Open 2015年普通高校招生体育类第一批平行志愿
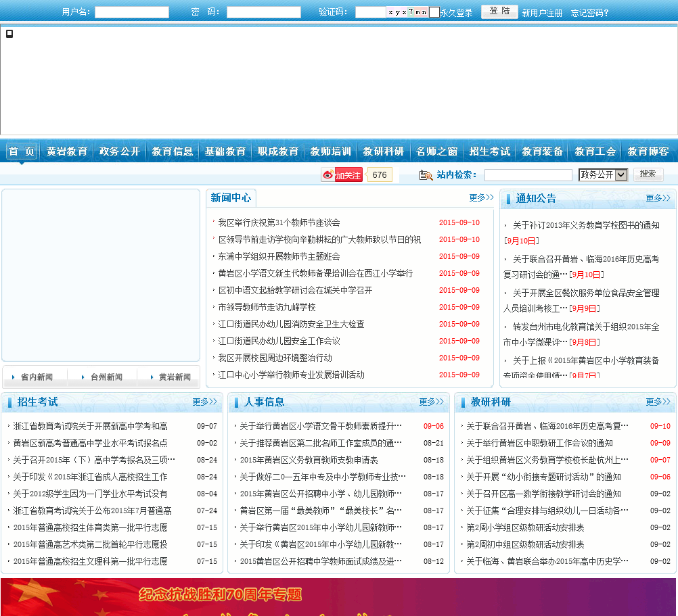 point(91,527)
